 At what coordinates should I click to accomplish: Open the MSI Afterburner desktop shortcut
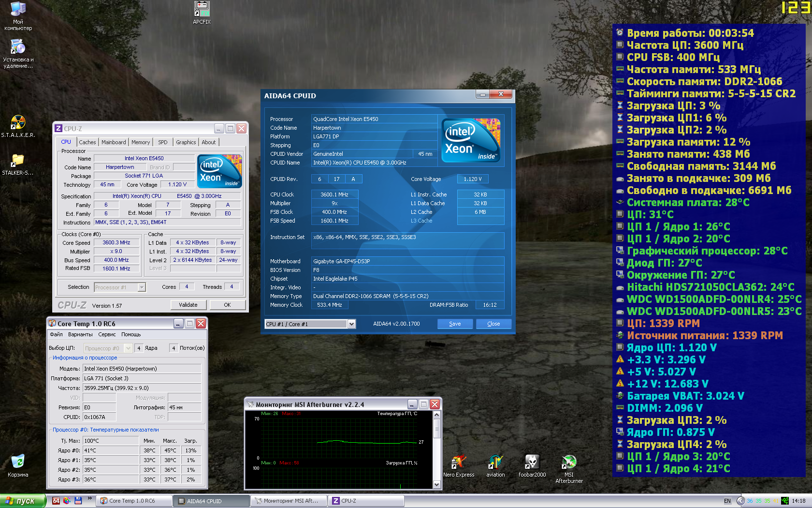569,469
